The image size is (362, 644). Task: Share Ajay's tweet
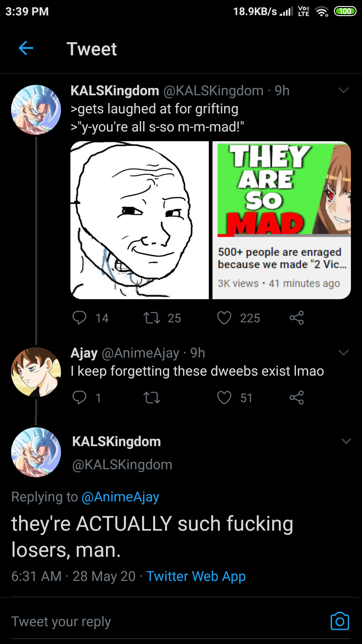point(297,397)
